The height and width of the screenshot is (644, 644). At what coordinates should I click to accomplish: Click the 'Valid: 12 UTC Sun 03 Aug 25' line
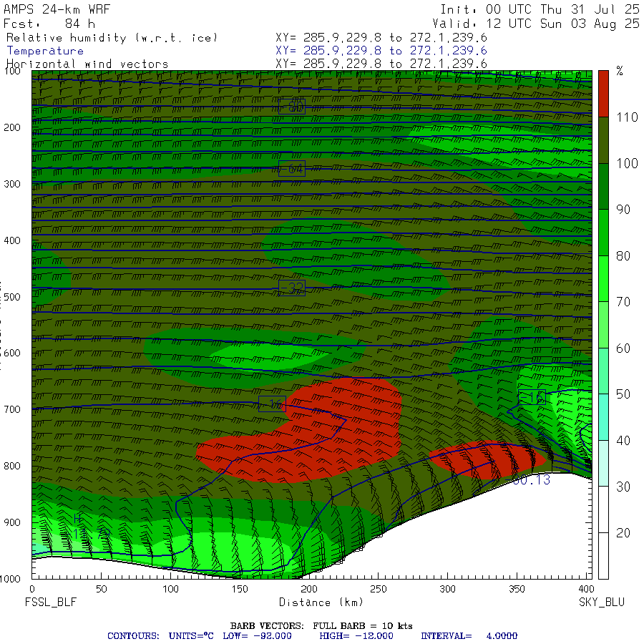coord(536,24)
